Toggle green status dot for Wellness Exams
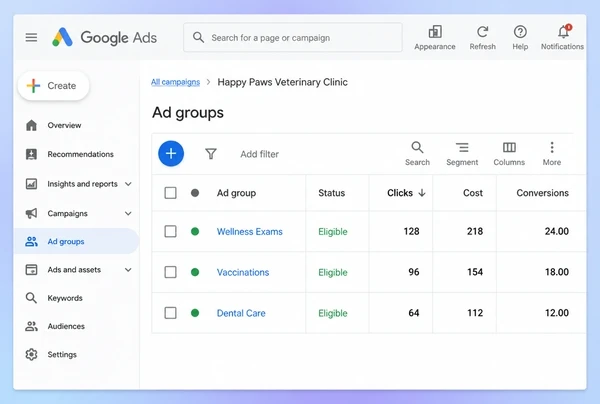 point(195,231)
